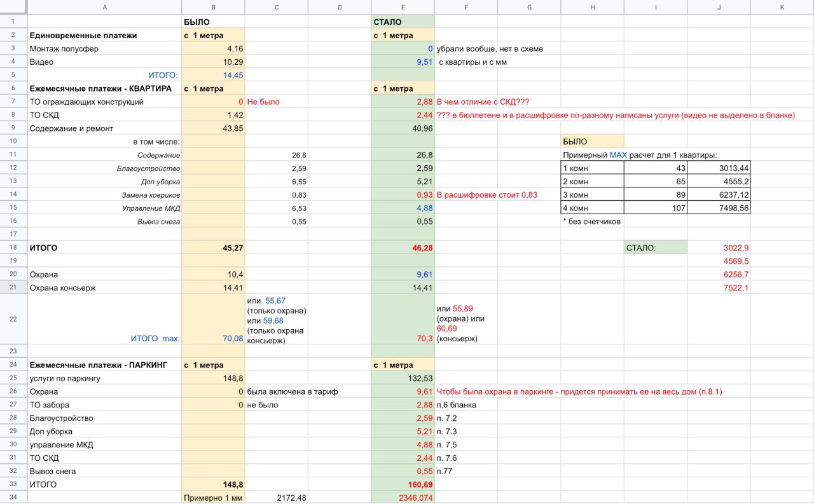Select column C header
The width and height of the screenshot is (814, 504).
[277, 7]
